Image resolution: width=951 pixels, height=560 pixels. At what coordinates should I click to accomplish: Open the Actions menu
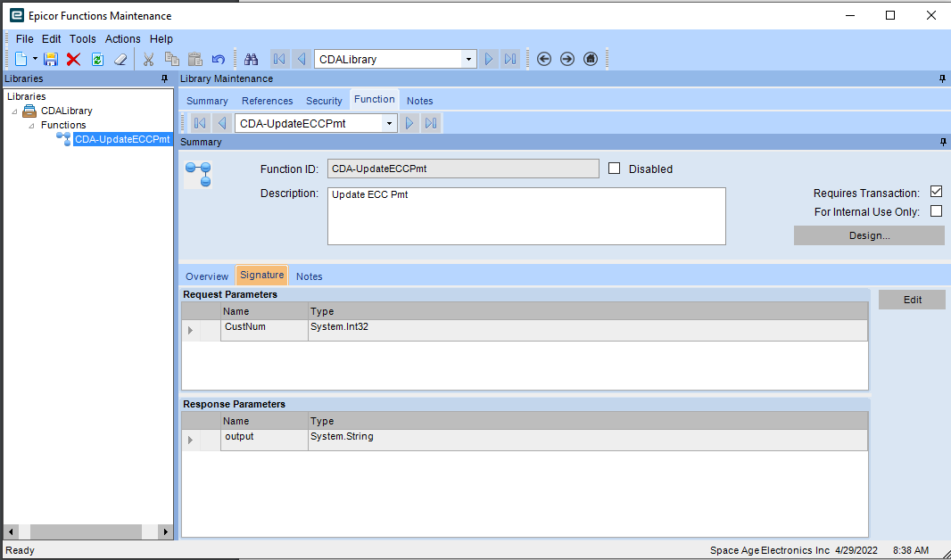[122, 38]
